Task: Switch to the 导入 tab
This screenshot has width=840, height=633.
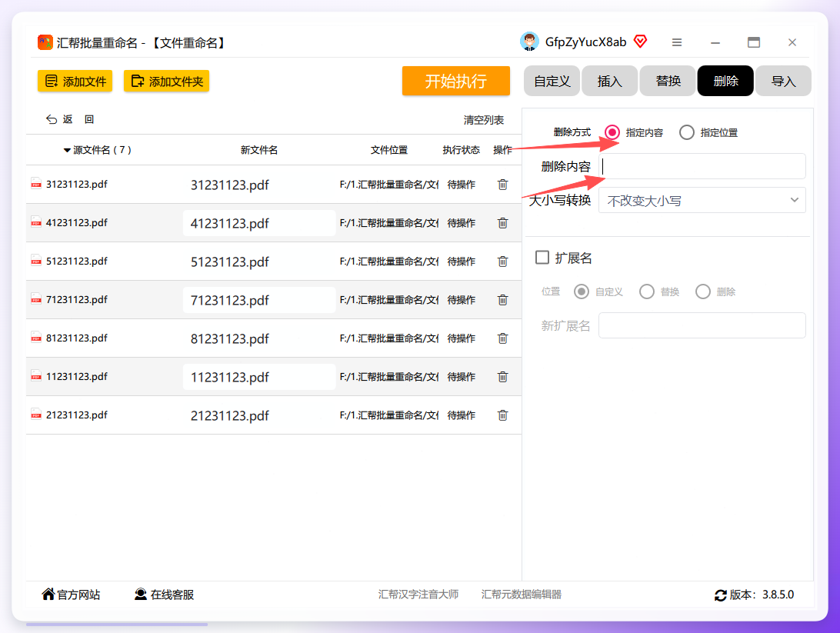Action: click(783, 81)
